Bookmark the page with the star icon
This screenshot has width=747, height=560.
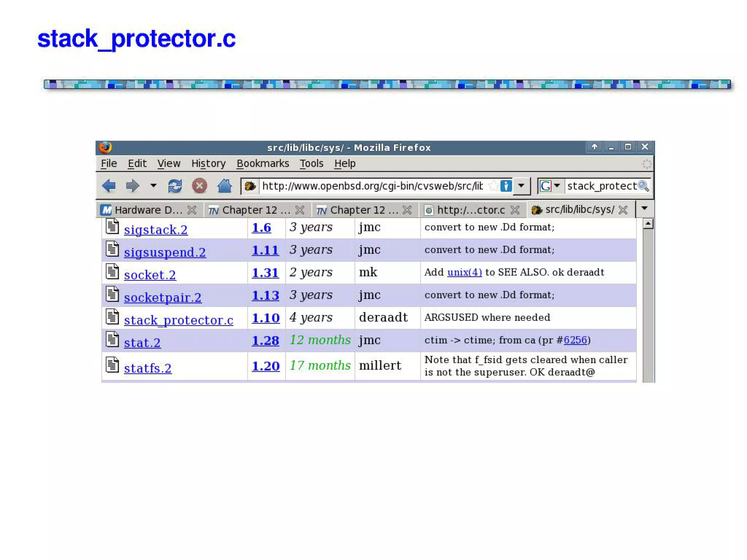click(x=493, y=186)
